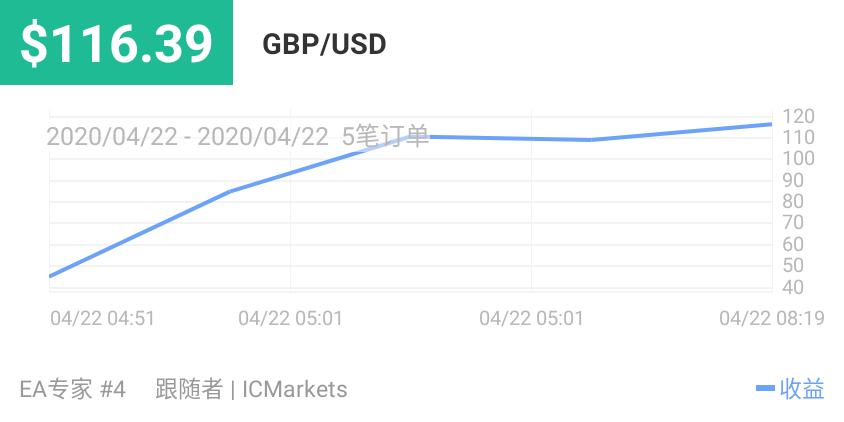This screenshot has height=422, width=844.
Task: Click the 50 value on the y-axis
Action: pyautogui.click(x=793, y=266)
